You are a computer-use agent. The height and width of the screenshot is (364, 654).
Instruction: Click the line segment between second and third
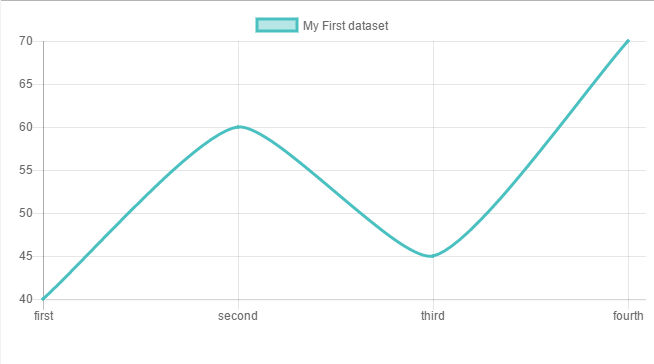(336, 191)
